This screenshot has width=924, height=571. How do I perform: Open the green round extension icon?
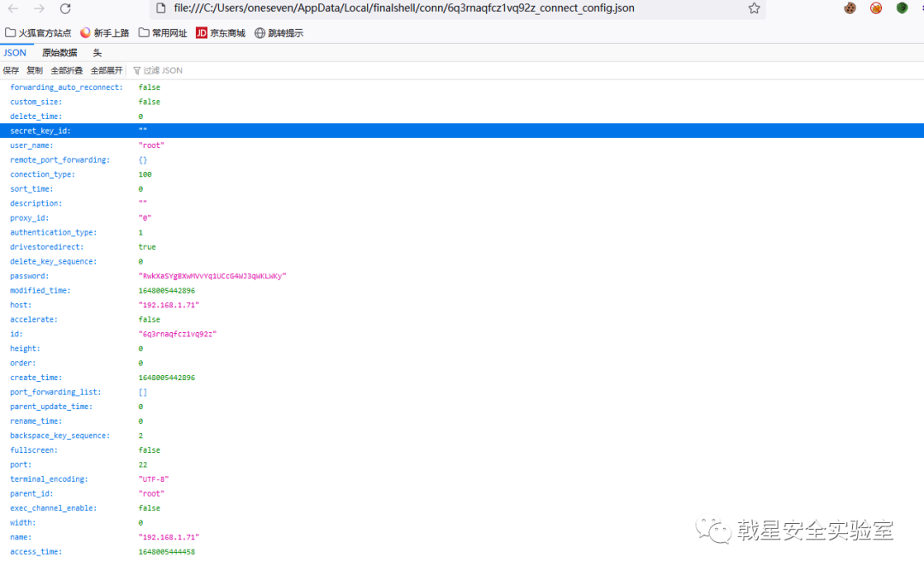(x=903, y=9)
